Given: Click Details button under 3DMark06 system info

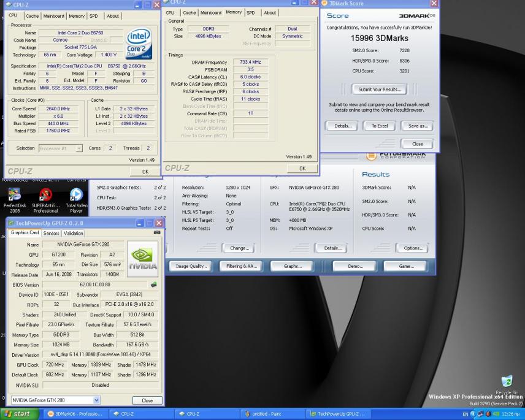Looking at the screenshot, I should tap(332, 248).
